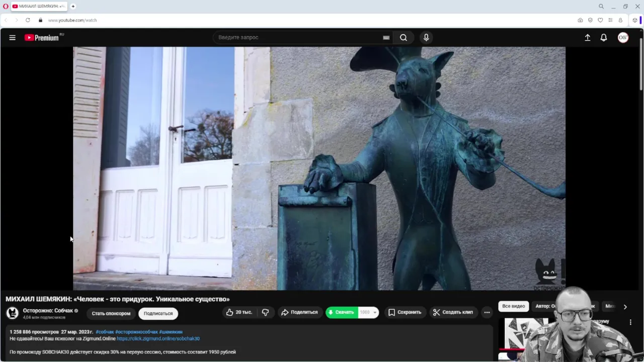
Task: Select the Все видео filter chip
Action: click(513, 306)
